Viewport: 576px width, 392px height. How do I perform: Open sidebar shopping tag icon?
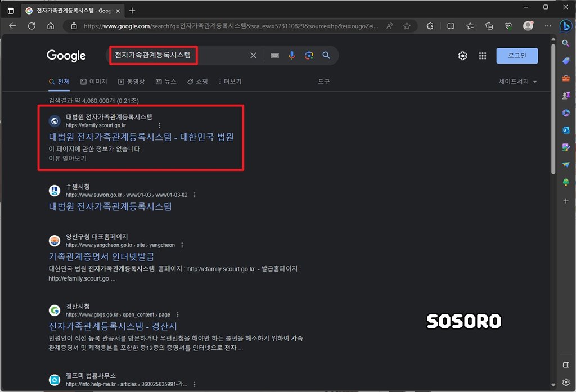point(566,61)
